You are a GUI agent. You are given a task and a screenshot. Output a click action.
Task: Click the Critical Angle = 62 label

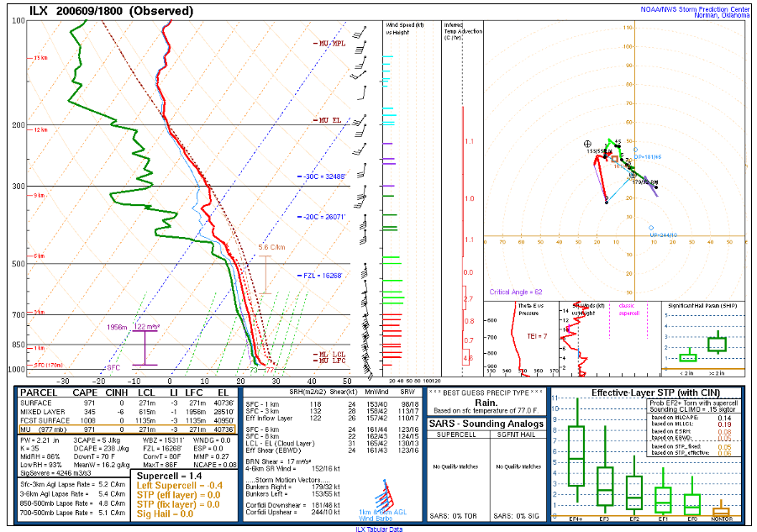click(516, 292)
